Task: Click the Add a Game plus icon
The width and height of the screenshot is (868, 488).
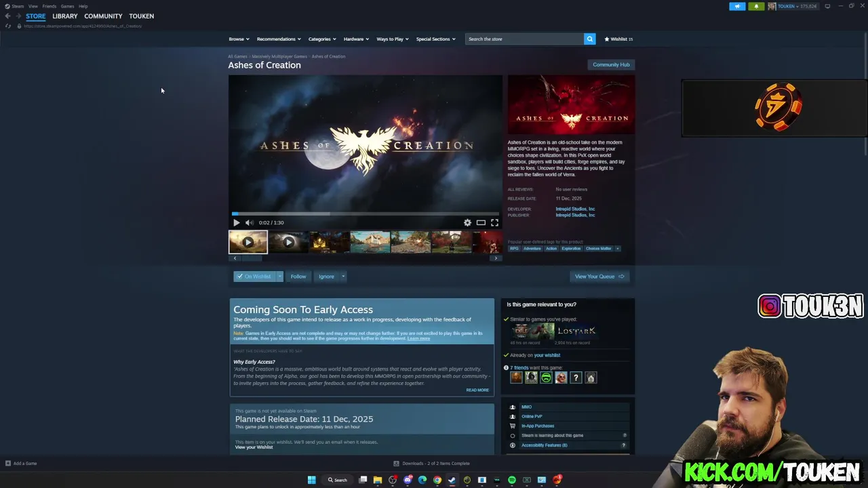Action: pyautogui.click(x=8, y=464)
